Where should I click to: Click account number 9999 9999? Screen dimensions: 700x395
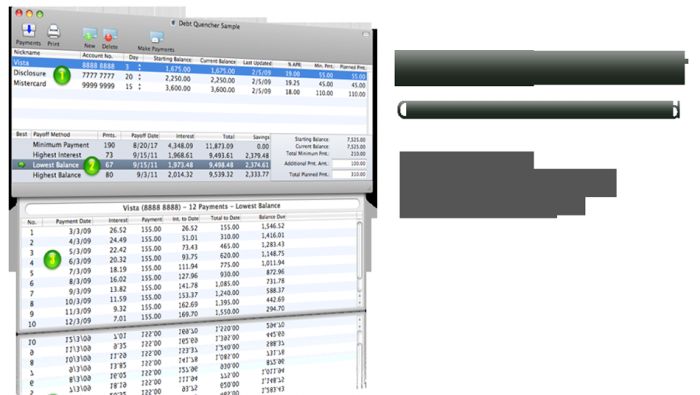98,85
